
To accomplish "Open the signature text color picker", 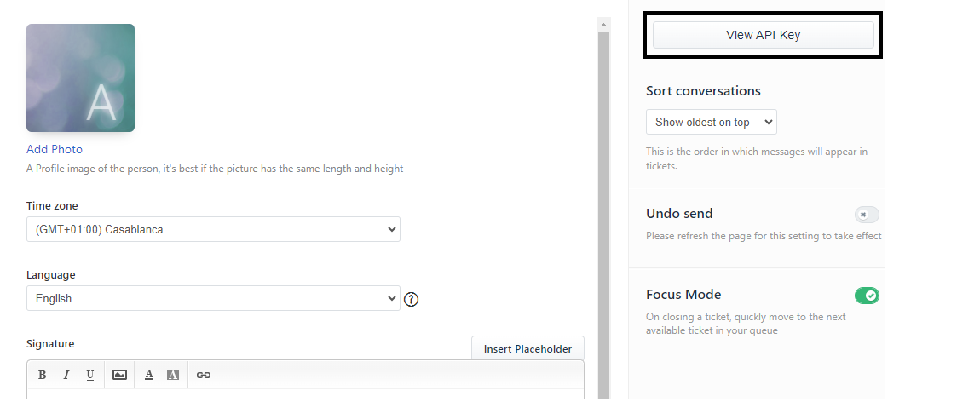I will pyautogui.click(x=149, y=375).
